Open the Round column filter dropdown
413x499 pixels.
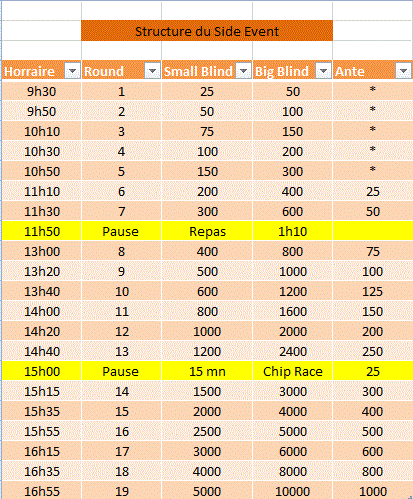(x=152, y=71)
